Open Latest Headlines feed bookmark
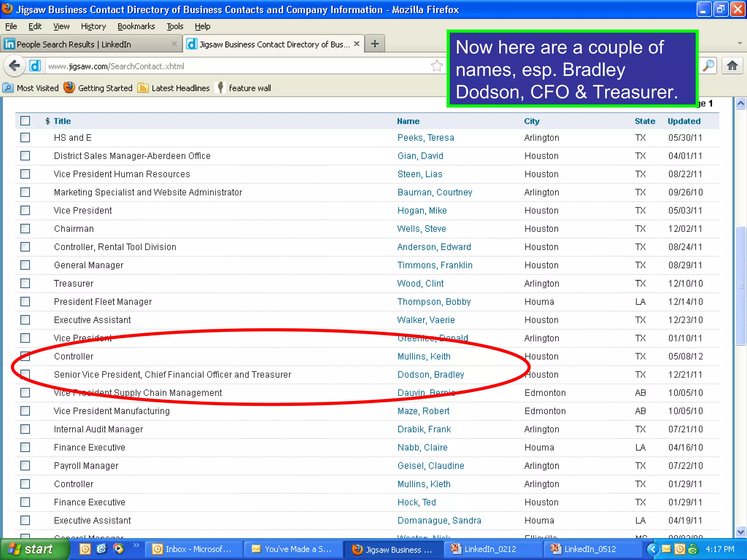747x560 pixels. point(174,88)
